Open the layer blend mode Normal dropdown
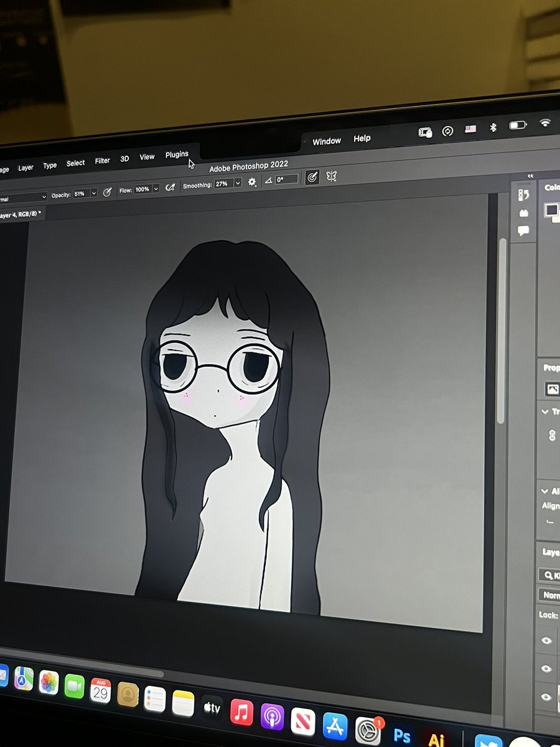560x747 pixels. coord(550,595)
